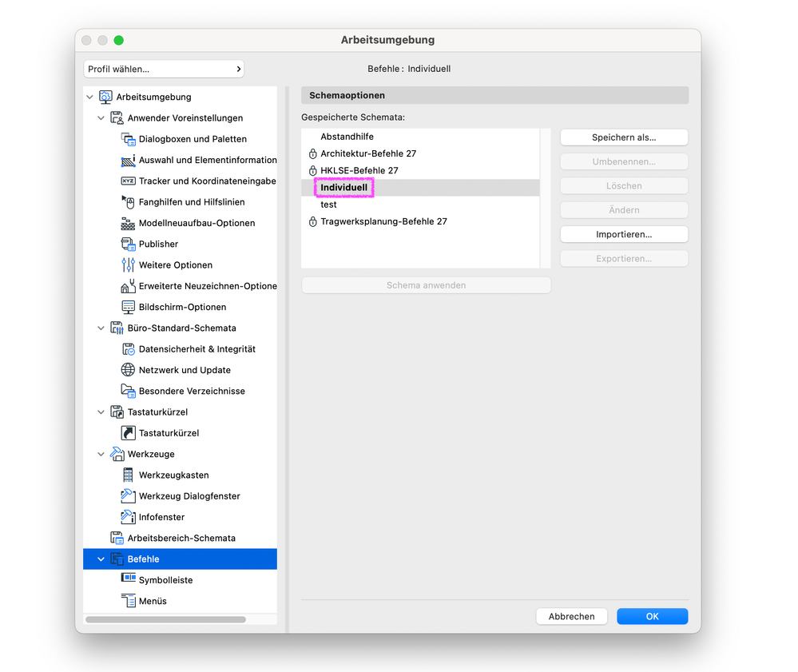Click the Erweiterte Neuzeichnen-Optionen icon

tap(129, 286)
